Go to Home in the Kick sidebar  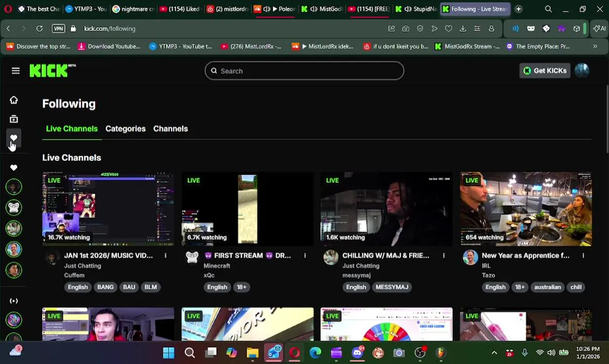[x=14, y=100]
